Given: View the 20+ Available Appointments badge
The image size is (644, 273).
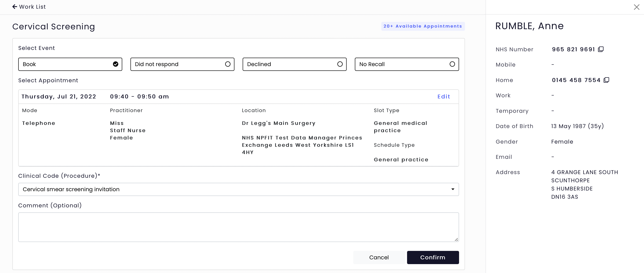Looking at the screenshot, I should pos(423,26).
